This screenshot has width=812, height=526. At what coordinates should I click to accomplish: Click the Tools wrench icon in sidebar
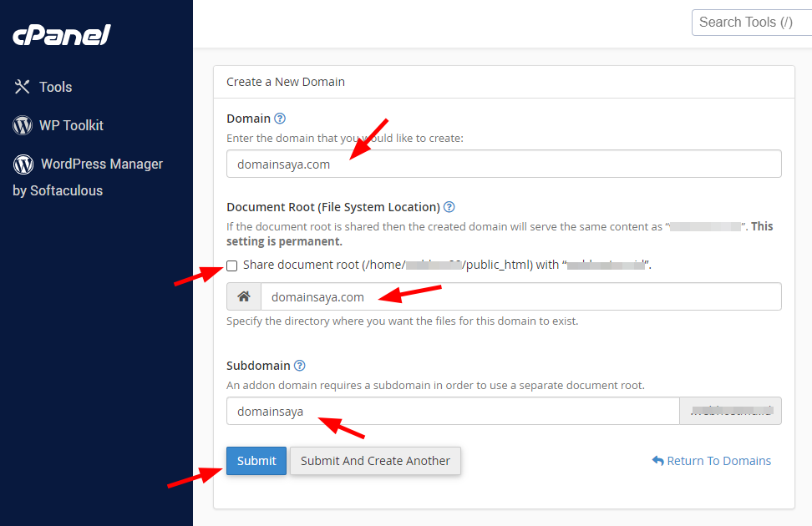(23, 87)
